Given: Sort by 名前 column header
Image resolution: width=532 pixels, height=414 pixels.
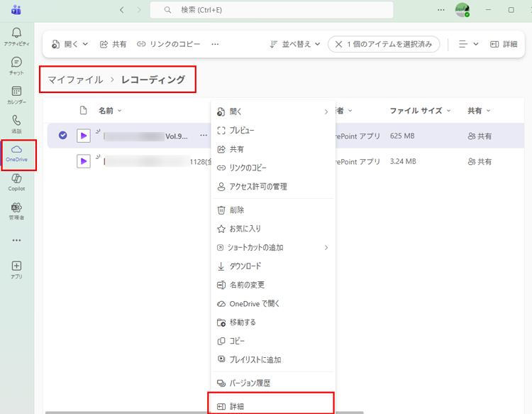Looking at the screenshot, I should (x=110, y=111).
